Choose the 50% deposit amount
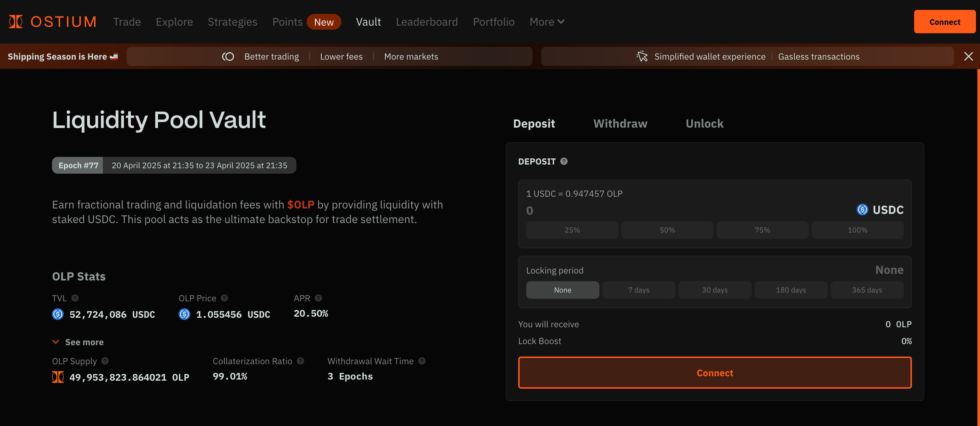Screen dimensions: 980x426 tap(667, 230)
